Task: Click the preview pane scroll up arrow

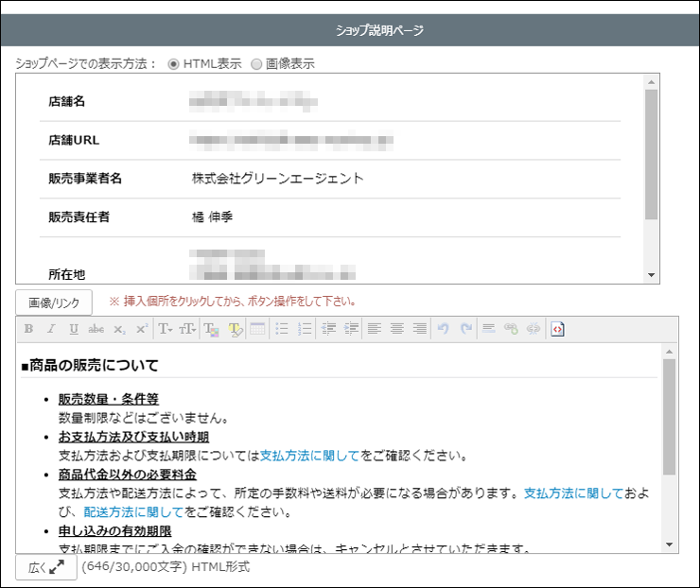Action: [652, 82]
